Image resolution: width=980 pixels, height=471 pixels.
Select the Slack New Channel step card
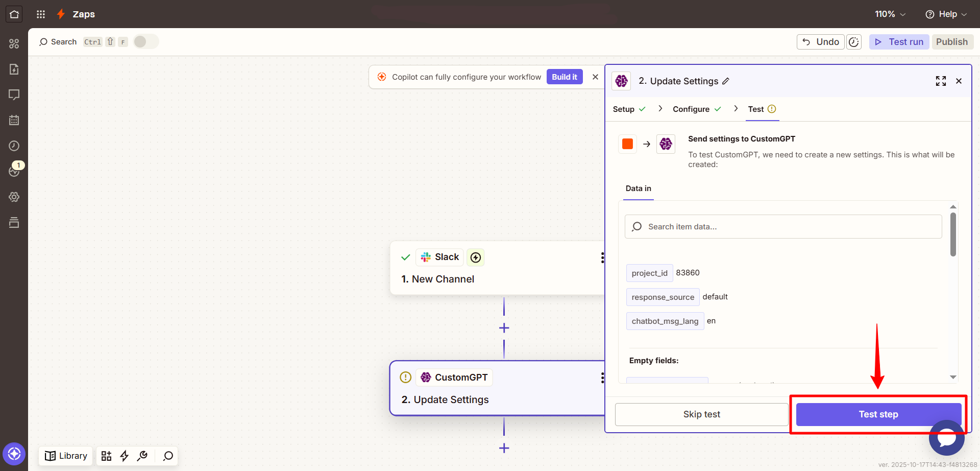(x=498, y=268)
